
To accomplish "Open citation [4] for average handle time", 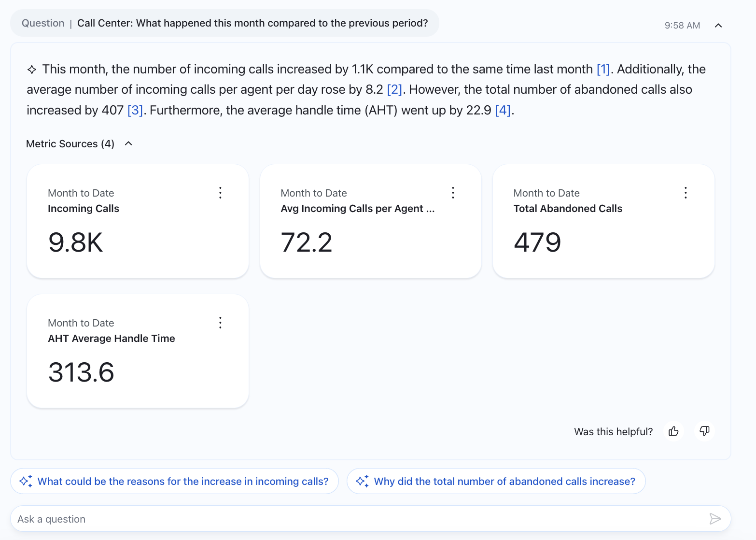I will point(503,110).
